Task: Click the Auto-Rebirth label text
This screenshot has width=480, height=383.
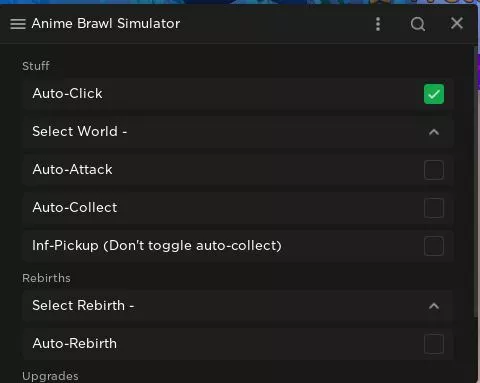Action: coord(75,343)
